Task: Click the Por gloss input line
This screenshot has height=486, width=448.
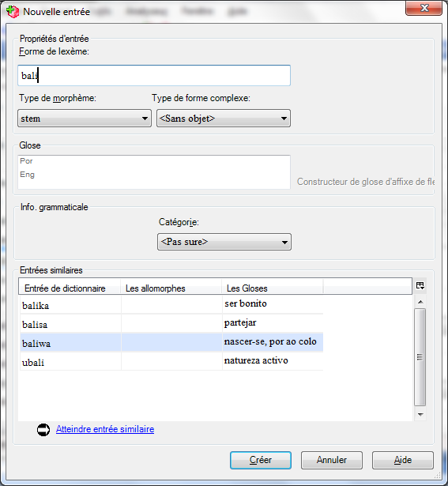Action: click(154, 161)
